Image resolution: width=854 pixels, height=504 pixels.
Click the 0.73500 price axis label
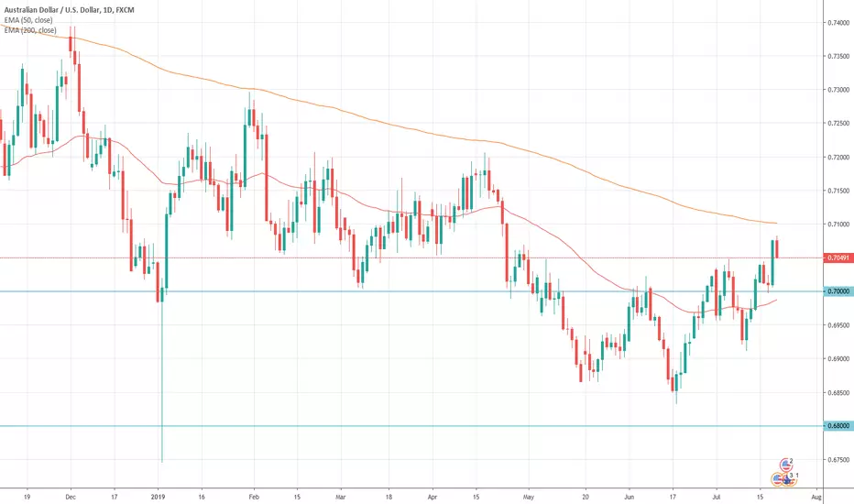tap(838, 56)
